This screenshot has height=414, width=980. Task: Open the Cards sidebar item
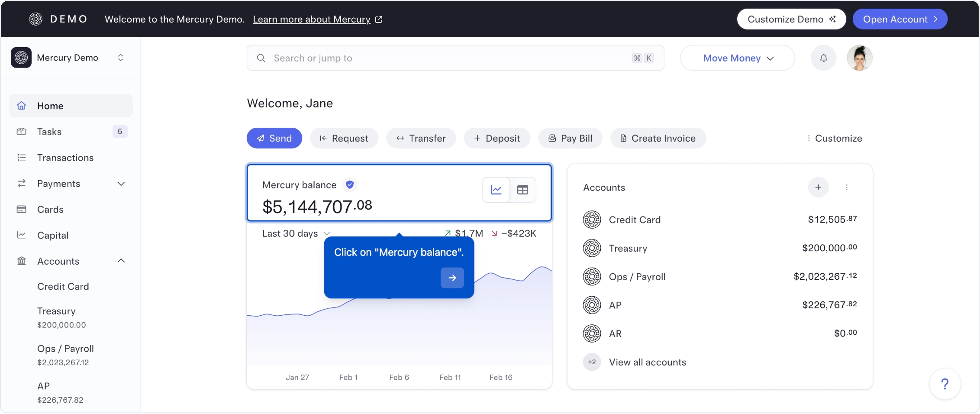point(50,210)
